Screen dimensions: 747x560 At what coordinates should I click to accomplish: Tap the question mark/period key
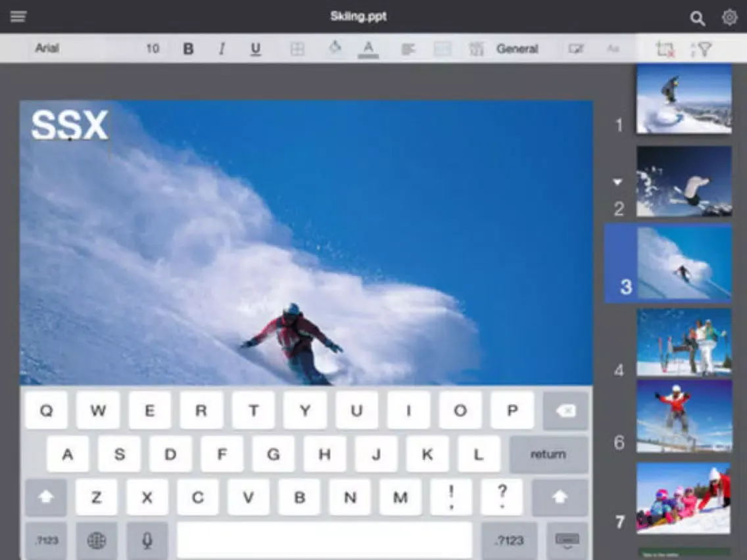pos(502,497)
